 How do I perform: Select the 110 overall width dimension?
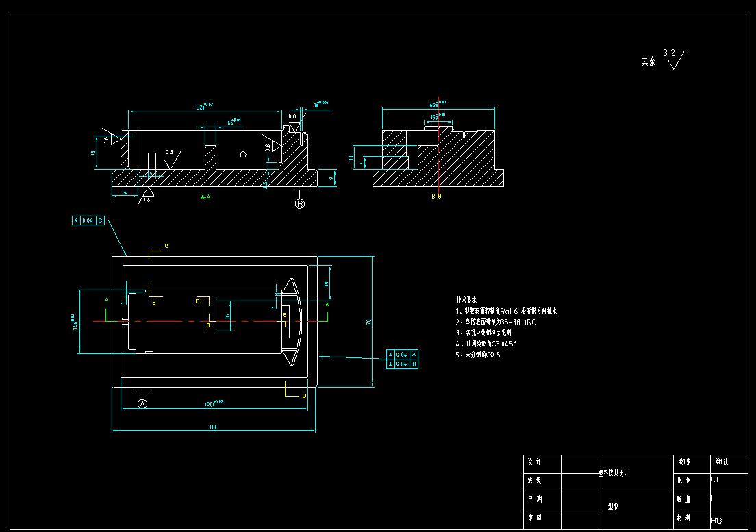212,428
